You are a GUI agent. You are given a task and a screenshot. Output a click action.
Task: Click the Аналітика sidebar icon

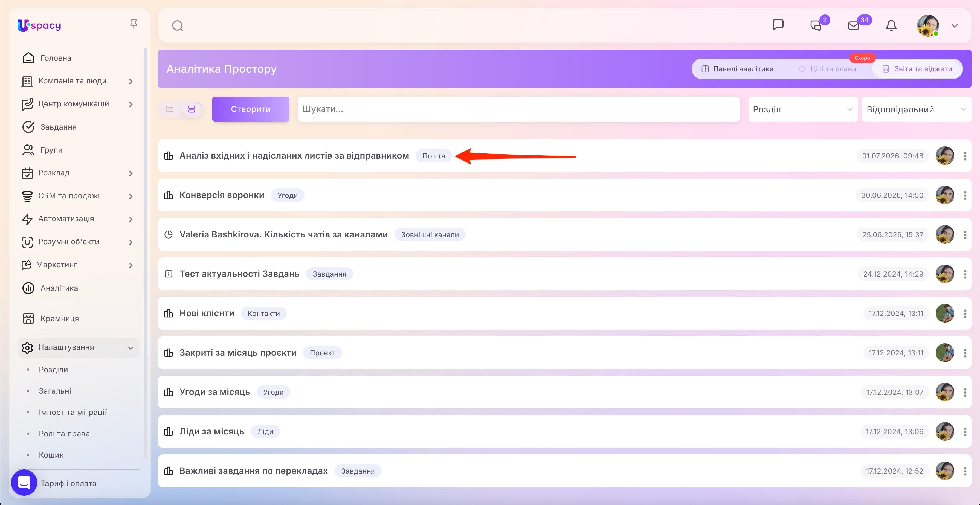tap(28, 288)
